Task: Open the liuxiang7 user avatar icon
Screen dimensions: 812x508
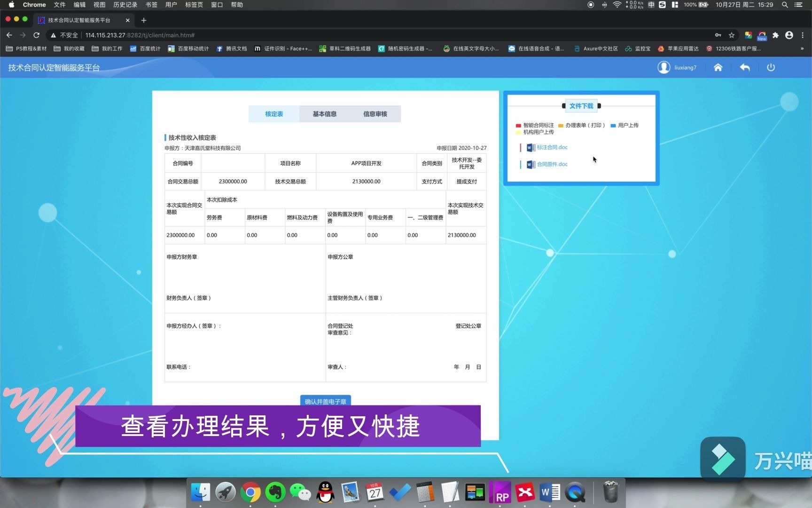Action: pyautogui.click(x=664, y=67)
